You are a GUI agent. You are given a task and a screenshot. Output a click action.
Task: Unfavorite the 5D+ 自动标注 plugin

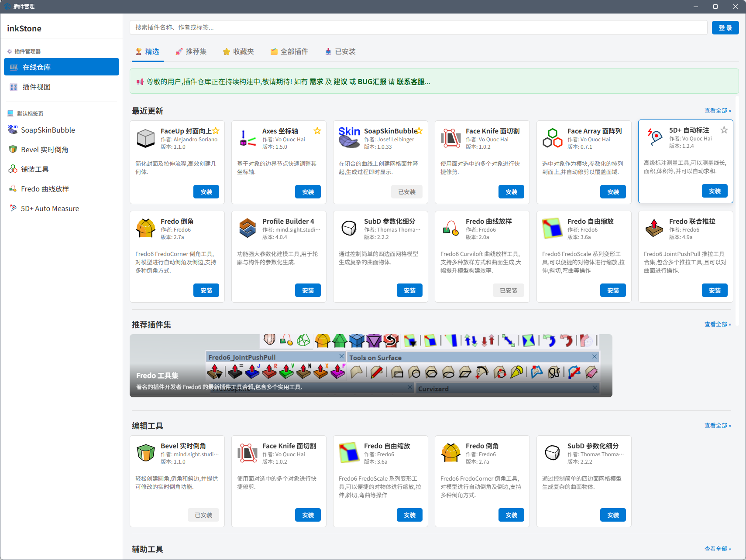(724, 130)
